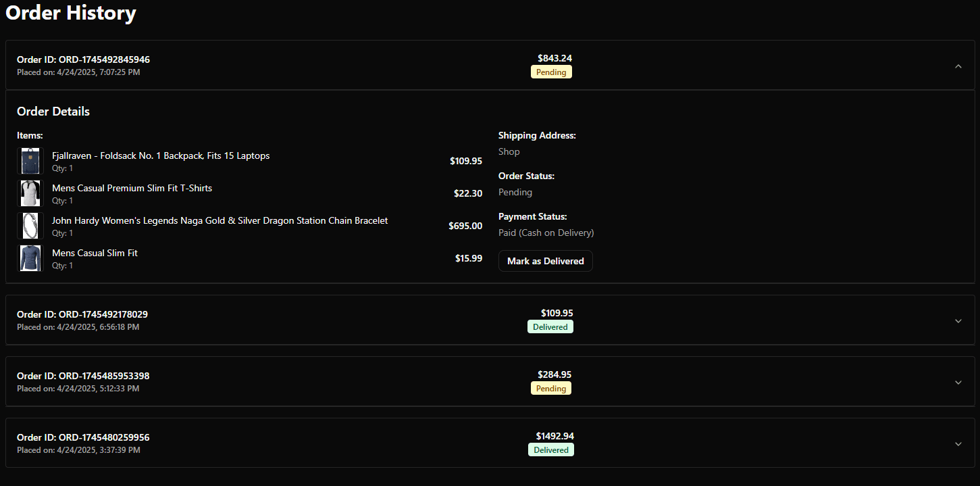Viewport: 980px width, 486px height.
Task: Click the John Hardy bracelet thumbnail
Action: pyautogui.click(x=30, y=226)
